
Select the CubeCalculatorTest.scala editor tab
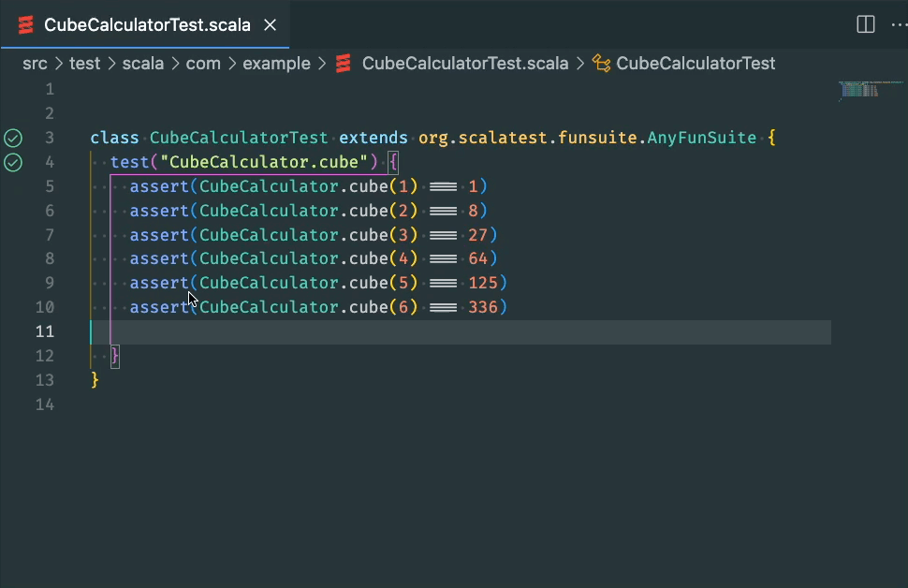tap(150, 24)
